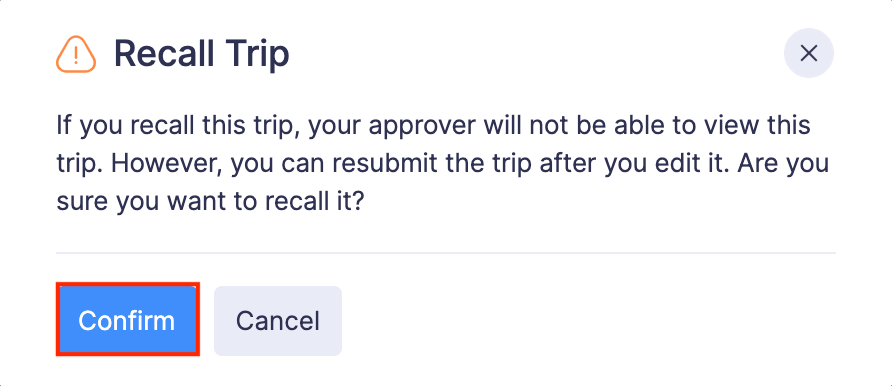Keep the trip submitted by clicking Cancel

(278, 321)
